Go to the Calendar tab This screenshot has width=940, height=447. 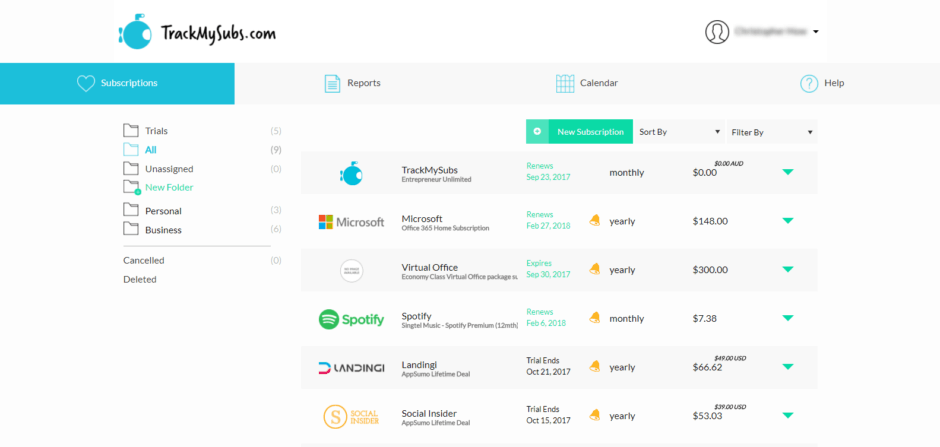point(587,83)
